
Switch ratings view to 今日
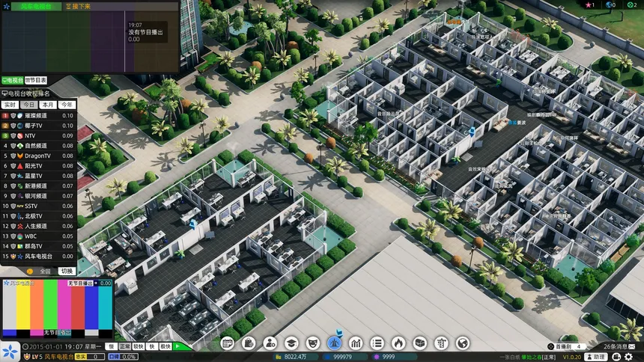click(28, 105)
